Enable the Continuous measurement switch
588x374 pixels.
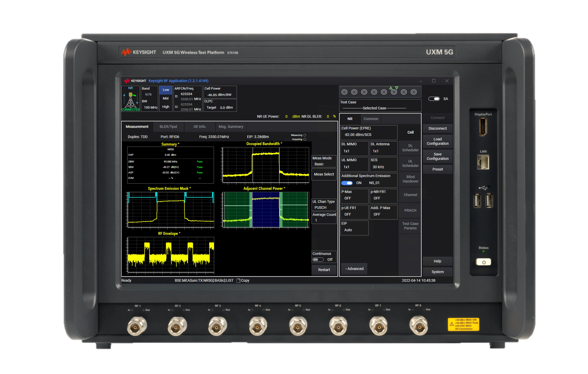pos(318,259)
